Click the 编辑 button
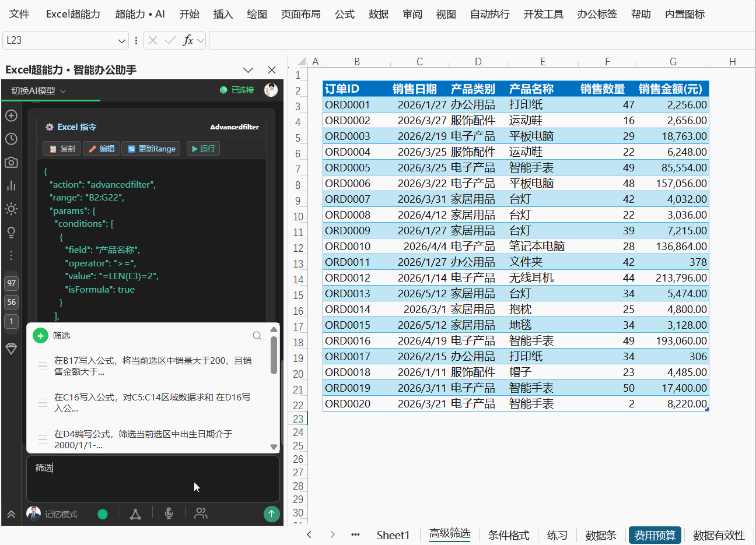This screenshot has width=756, height=545. (x=101, y=149)
